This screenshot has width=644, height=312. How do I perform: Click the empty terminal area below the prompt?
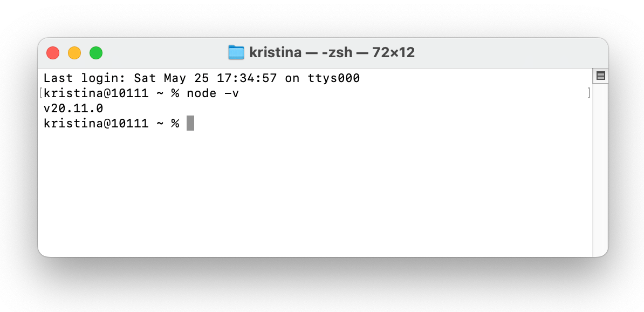point(313,194)
